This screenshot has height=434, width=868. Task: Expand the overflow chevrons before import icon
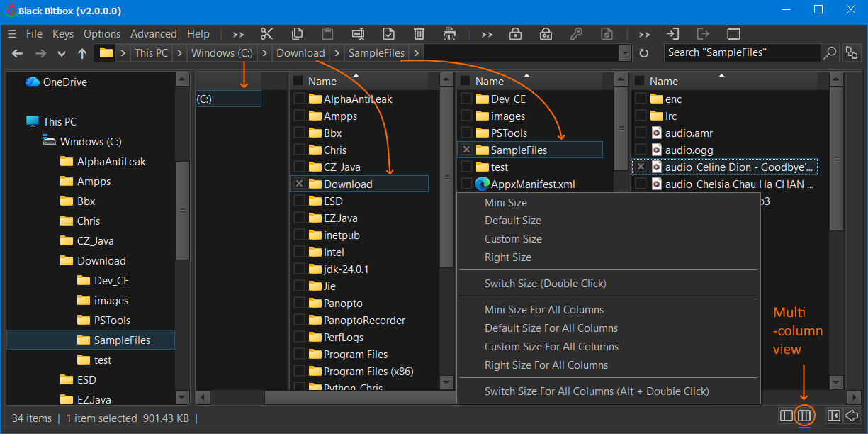pos(644,34)
